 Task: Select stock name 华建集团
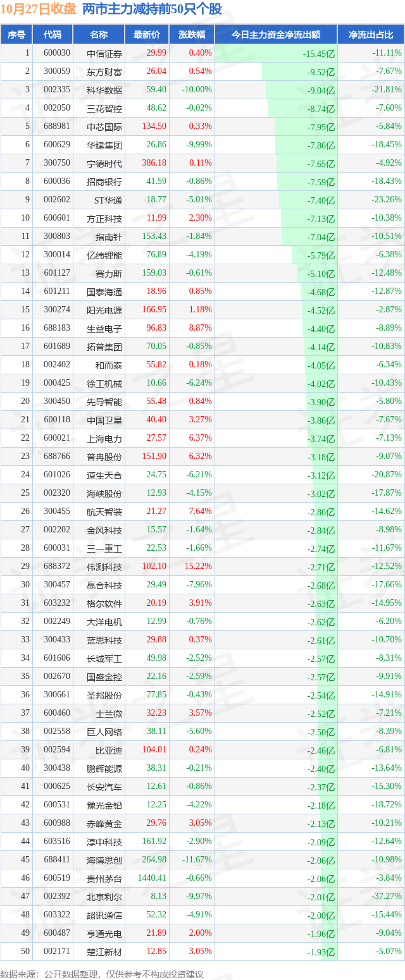104,145
